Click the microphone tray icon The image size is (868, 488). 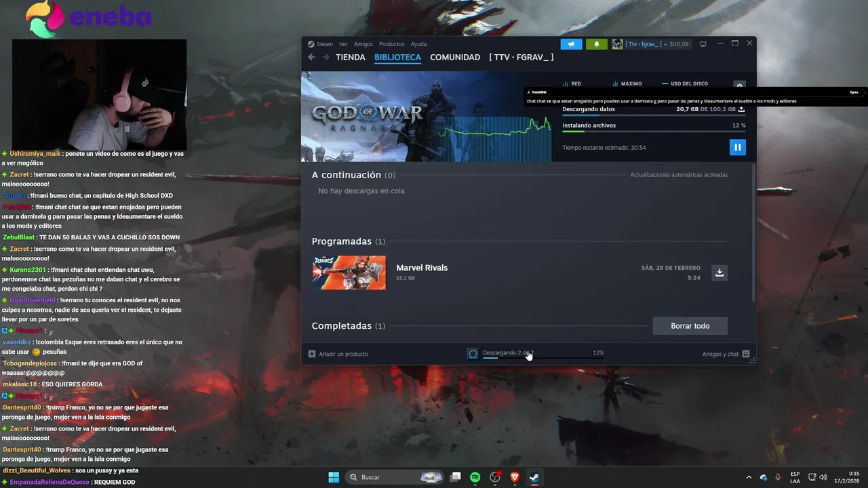click(778, 477)
